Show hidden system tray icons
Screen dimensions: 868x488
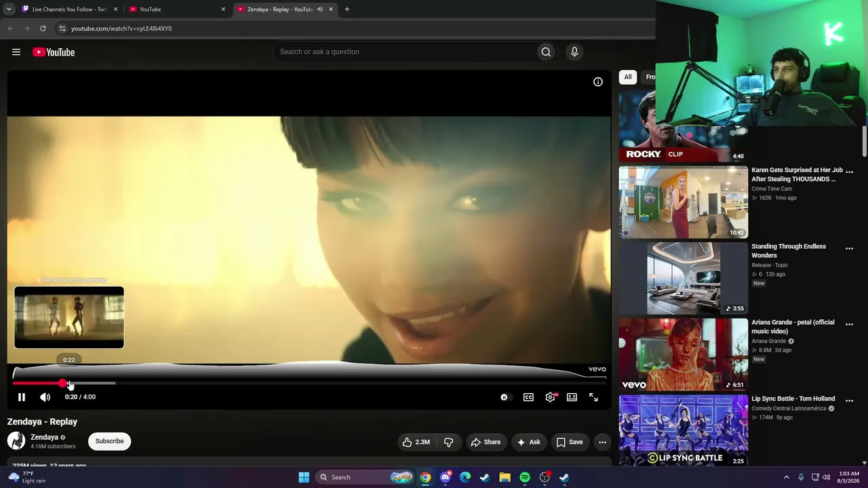click(x=787, y=477)
